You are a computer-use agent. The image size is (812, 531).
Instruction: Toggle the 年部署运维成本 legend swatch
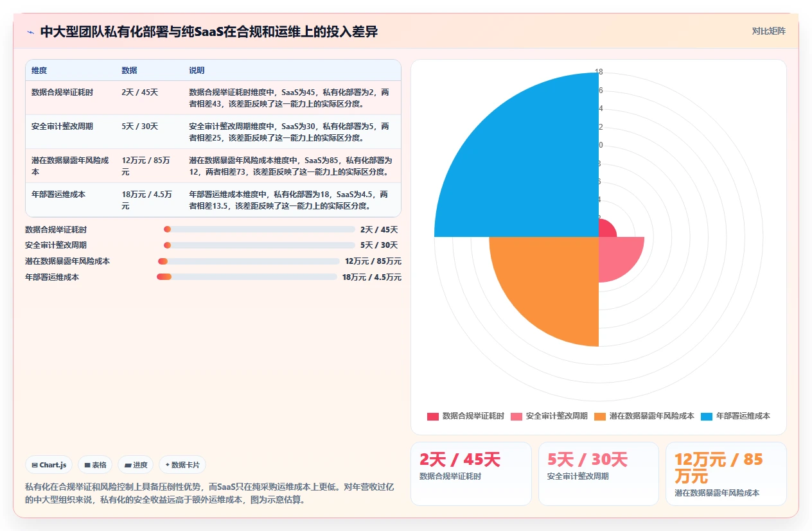pos(707,416)
